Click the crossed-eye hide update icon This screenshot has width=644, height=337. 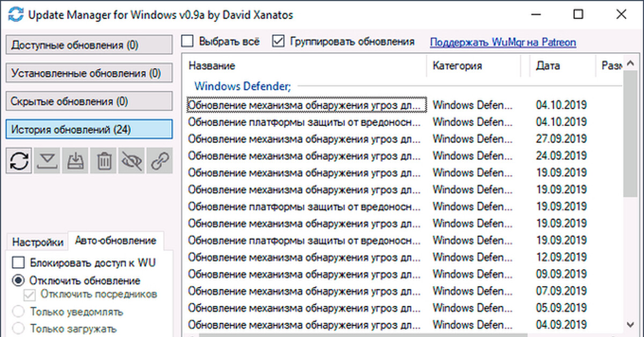[x=132, y=161]
